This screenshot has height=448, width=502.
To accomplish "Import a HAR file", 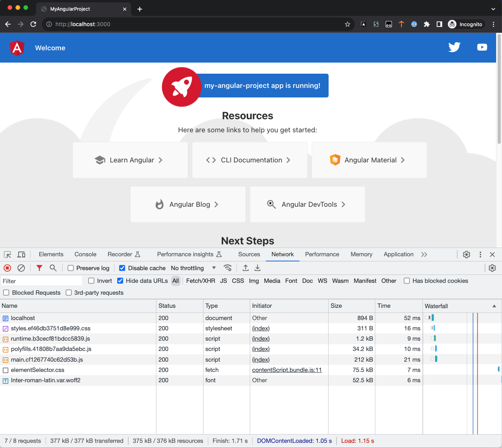I will [245, 268].
